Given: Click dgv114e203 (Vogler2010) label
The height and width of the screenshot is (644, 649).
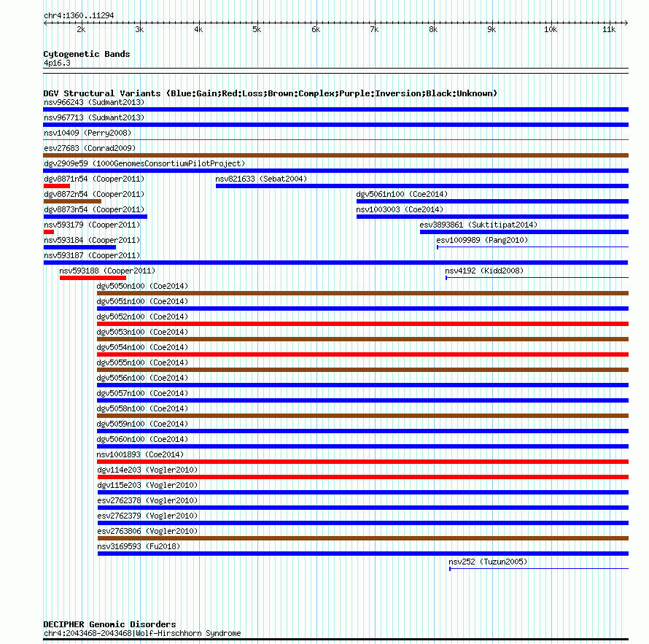Looking at the screenshot, I should [148, 470].
